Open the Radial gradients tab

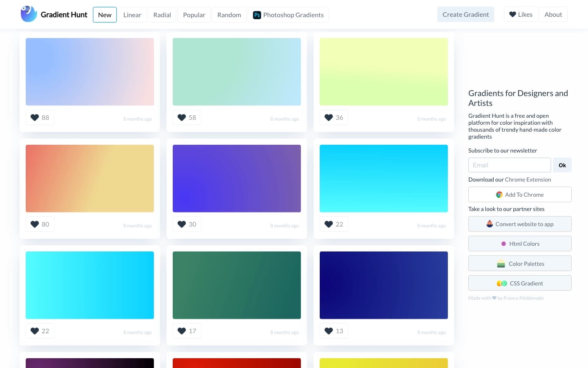162,15
